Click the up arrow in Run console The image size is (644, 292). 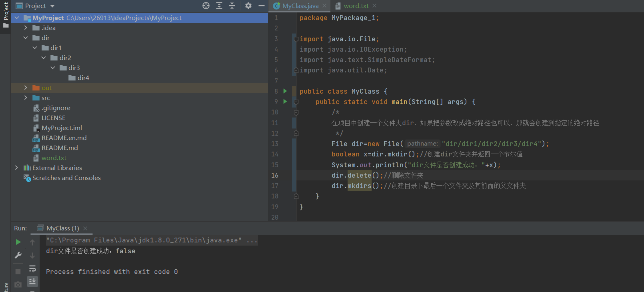tap(32, 242)
